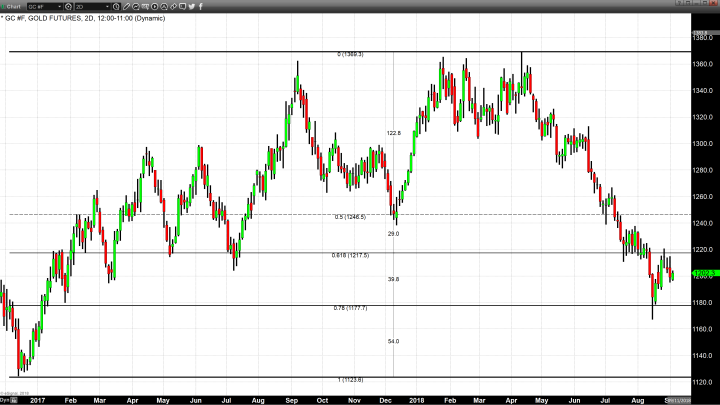The image size is (720, 405).
Task: Click the green current price marker on axis
Action: click(x=701, y=273)
